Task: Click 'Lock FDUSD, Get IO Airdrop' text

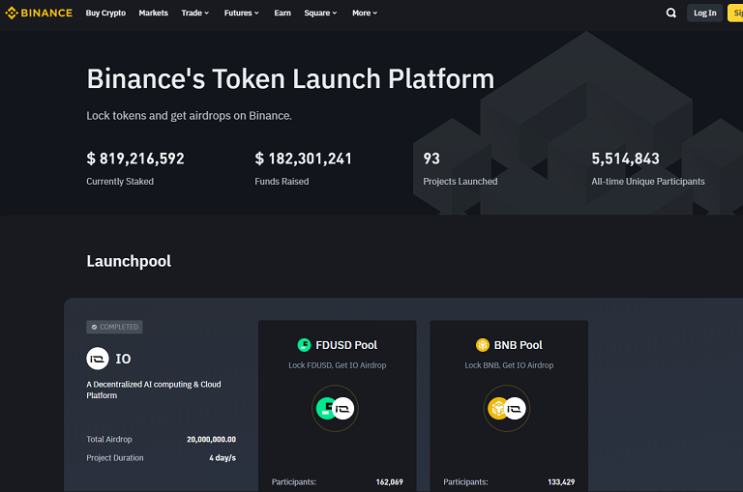Action: (337, 365)
